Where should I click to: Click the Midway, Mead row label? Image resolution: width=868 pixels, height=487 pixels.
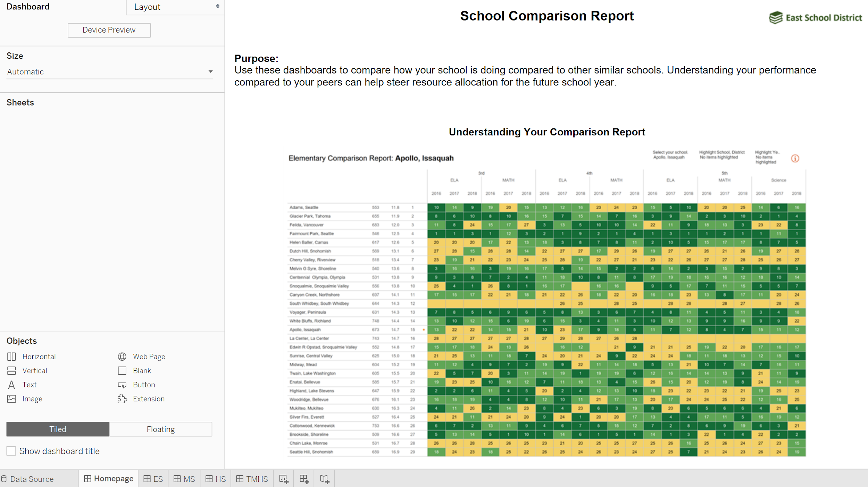(x=303, y=364)
